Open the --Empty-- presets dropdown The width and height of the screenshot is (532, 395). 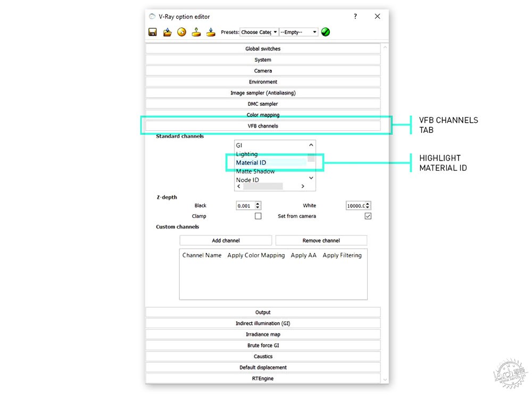[x=298, y=32]
